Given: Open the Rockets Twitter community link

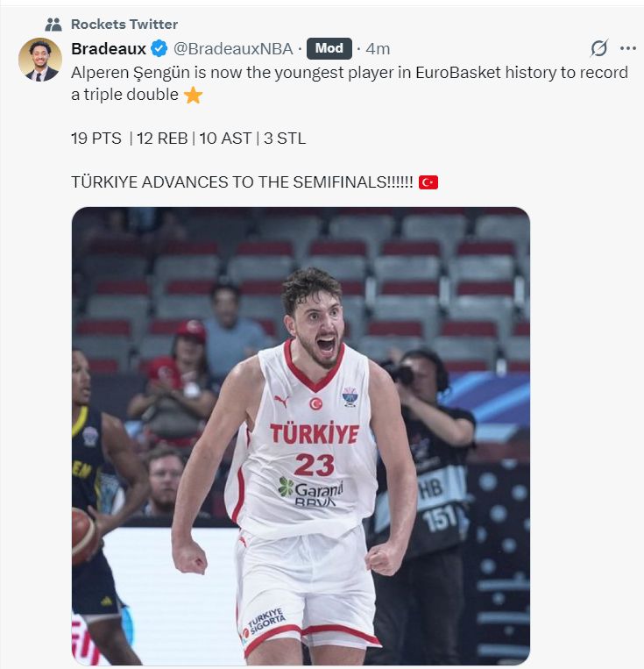Looking at the screenshot, I should 124,25.
